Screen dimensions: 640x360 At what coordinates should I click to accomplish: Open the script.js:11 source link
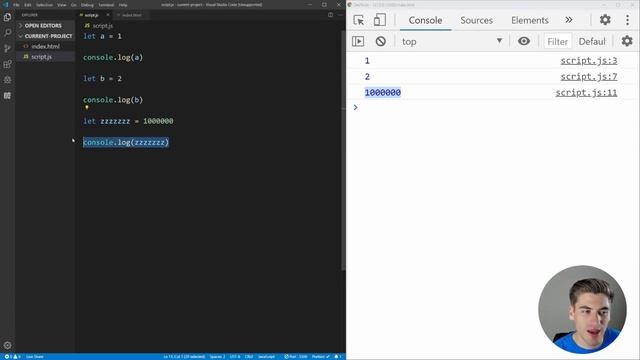point(586,93)
